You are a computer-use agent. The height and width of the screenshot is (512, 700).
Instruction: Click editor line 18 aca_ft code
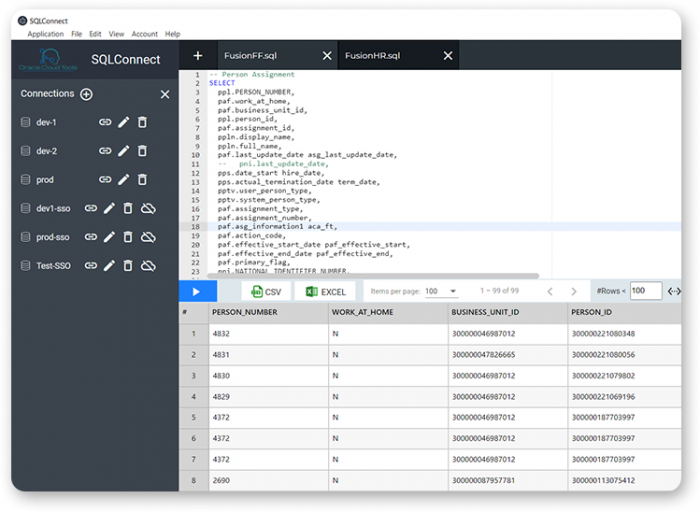tap(277, 226)
